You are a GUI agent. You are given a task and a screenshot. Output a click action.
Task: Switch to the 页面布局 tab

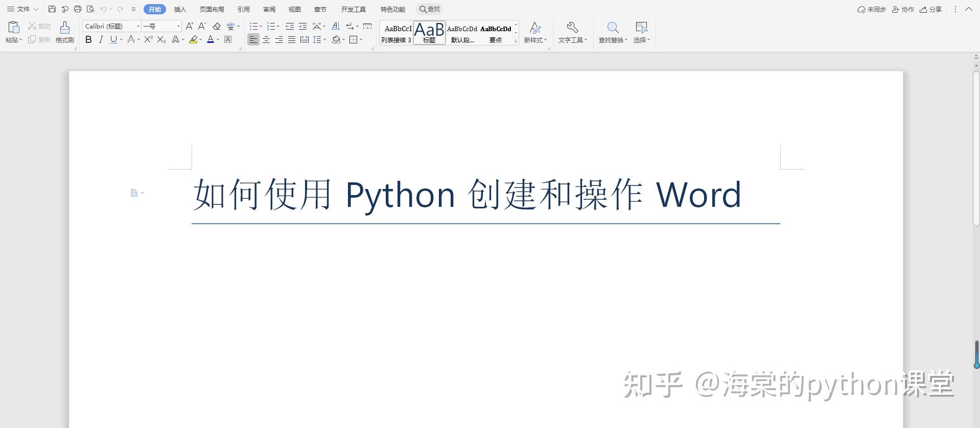coord(212,9)
